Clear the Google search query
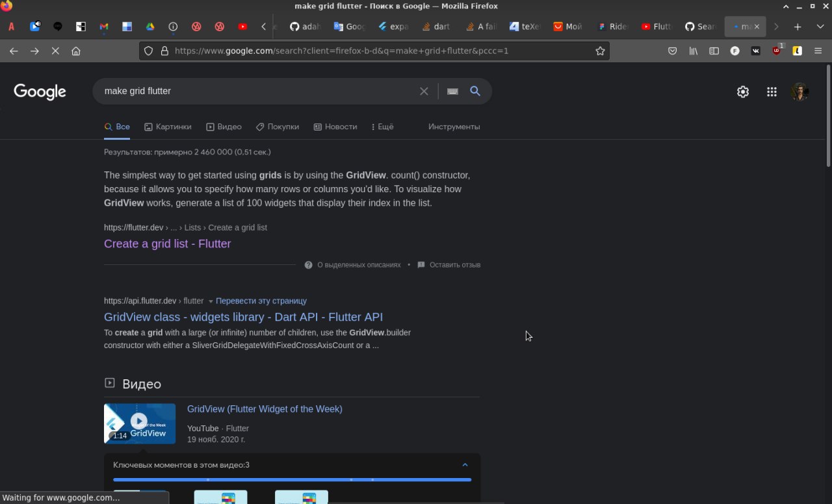Image resolution: width=832 pixels, height=504 pixels. (x=424, y=91)
